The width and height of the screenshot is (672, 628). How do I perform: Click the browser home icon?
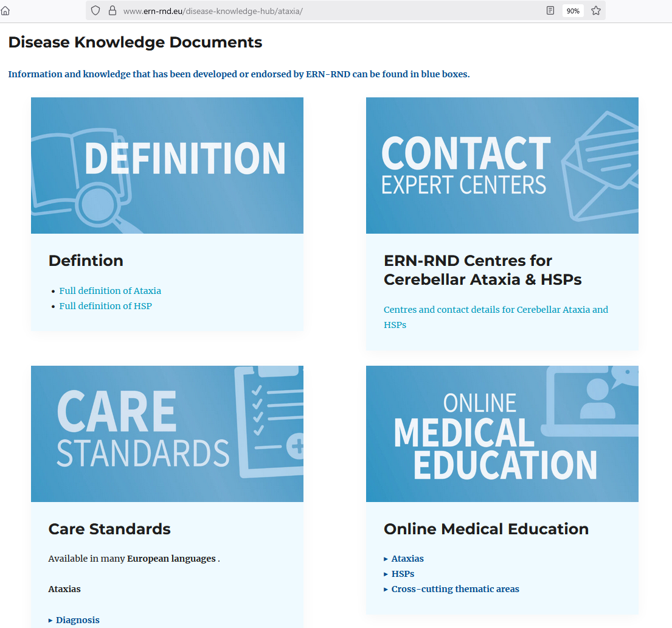point(5,11)
